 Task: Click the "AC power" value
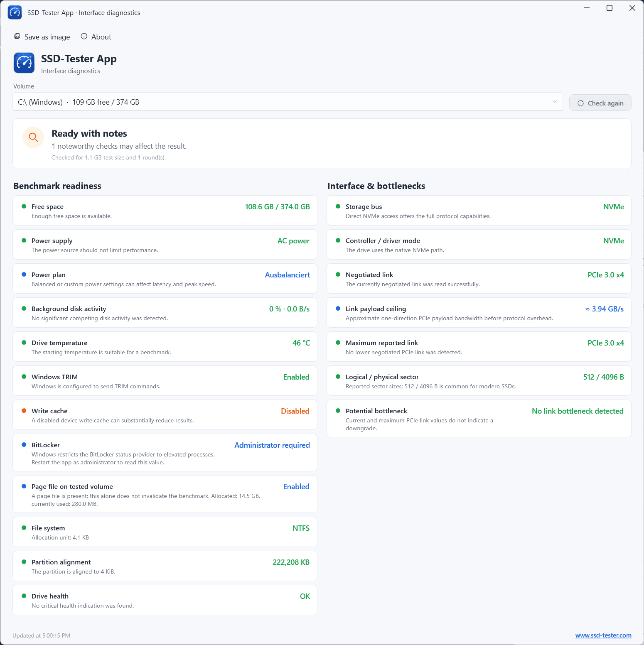[x=294, y=241]
